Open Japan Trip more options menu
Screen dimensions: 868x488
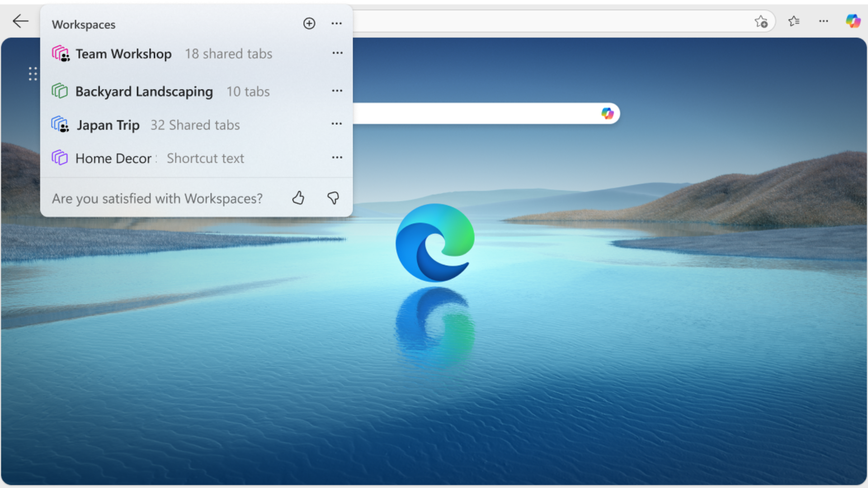336,124
